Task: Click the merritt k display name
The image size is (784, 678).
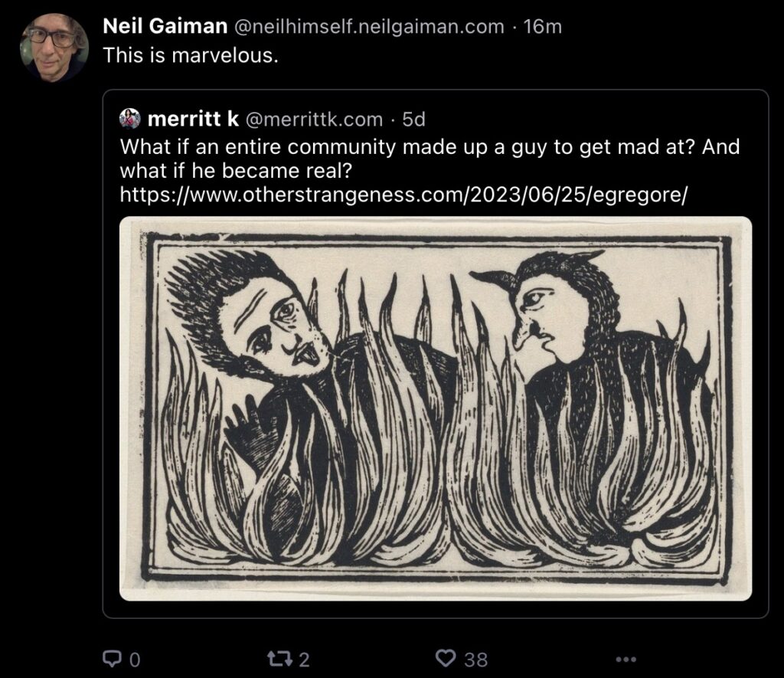Action: (192, 120)
